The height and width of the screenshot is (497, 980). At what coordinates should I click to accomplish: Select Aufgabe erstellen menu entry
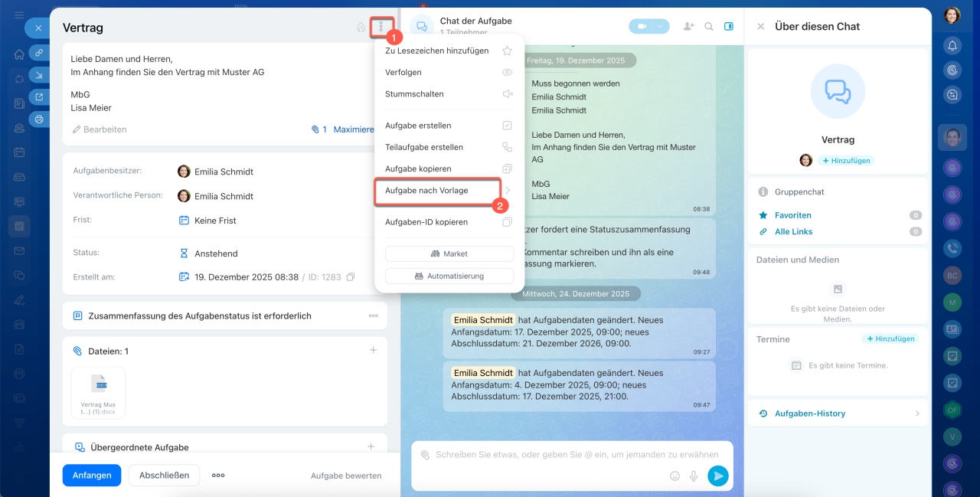(x=449, y=125)
